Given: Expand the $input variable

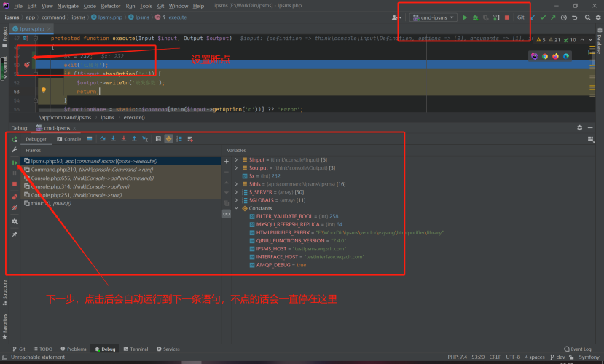Looking at the screenshot, I should (236, 159).
